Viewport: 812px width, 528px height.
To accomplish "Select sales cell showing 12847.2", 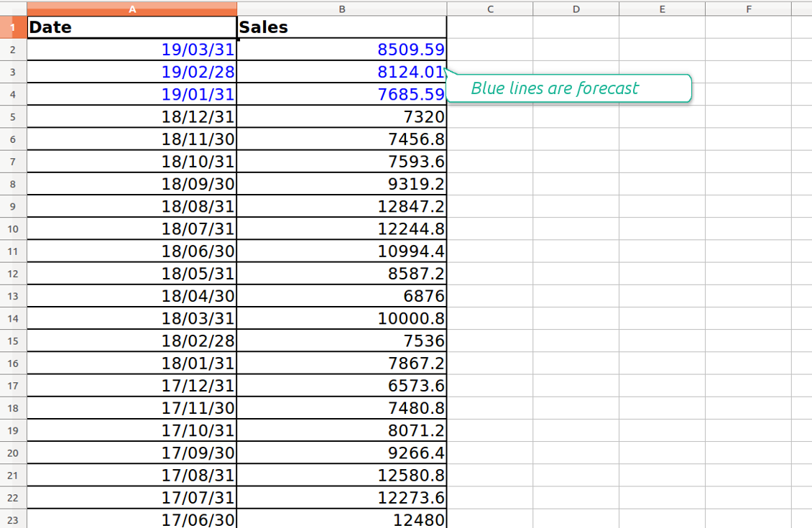I will (342, 206).
